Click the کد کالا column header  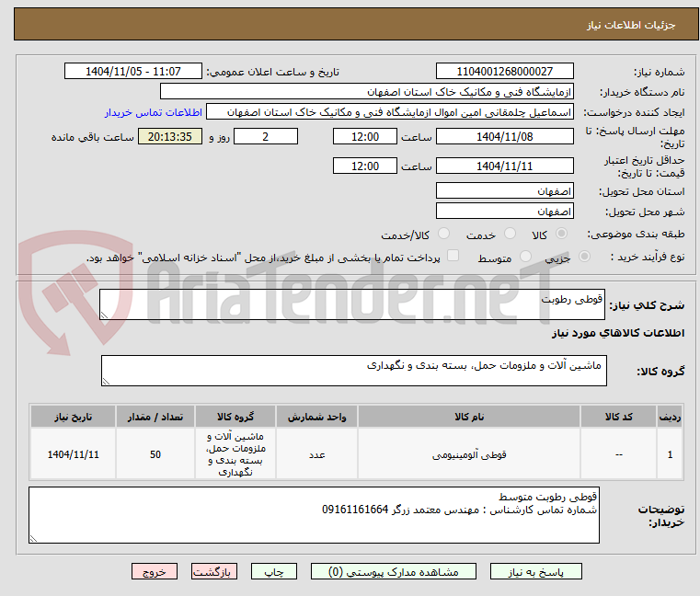[x=618, y=417]
